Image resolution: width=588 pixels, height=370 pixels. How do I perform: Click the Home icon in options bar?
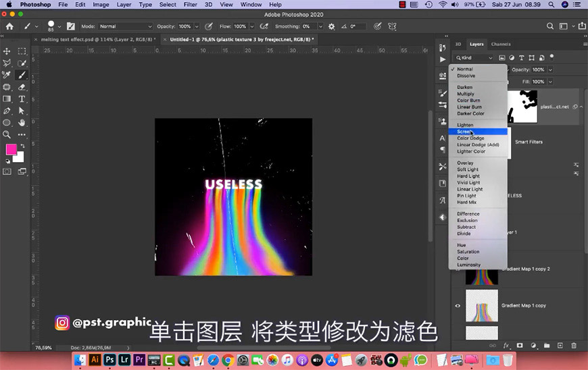click(9, 26)
